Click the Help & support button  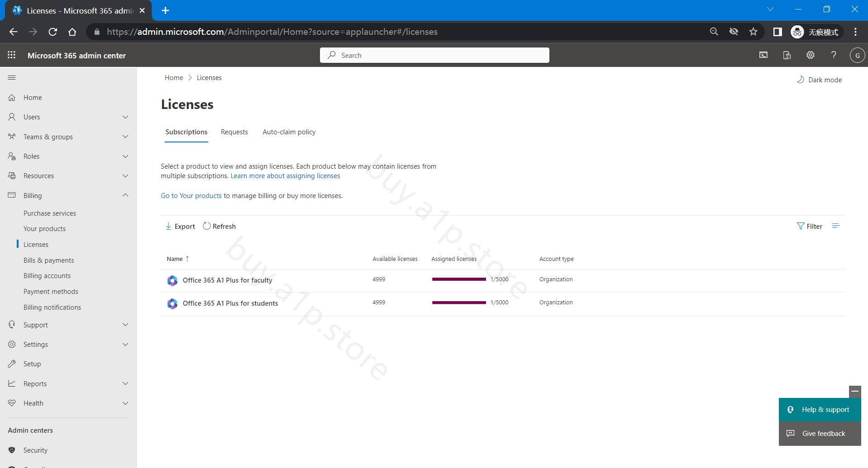point(820,410)
